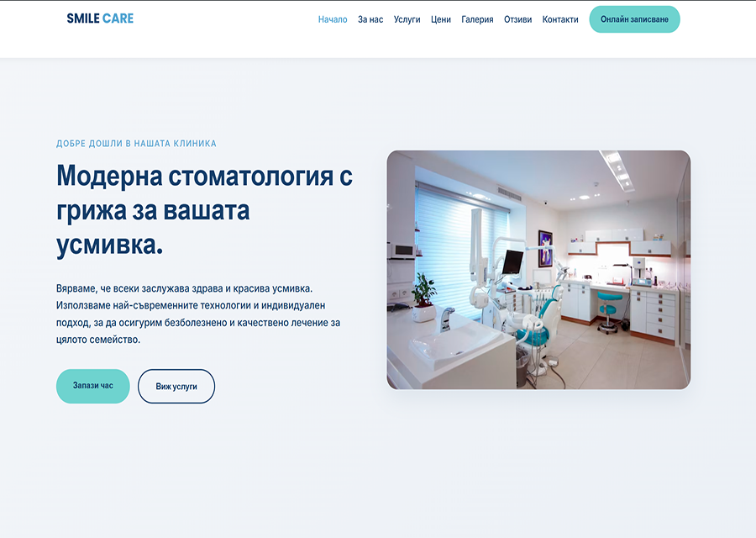
Task: Open Контакти in the navigation
Action: [560, 19]
